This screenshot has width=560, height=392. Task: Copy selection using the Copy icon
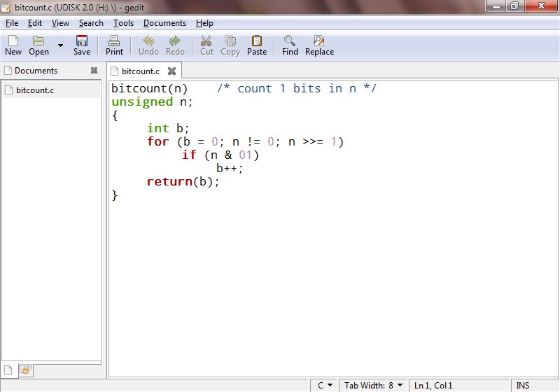(230, 45)
